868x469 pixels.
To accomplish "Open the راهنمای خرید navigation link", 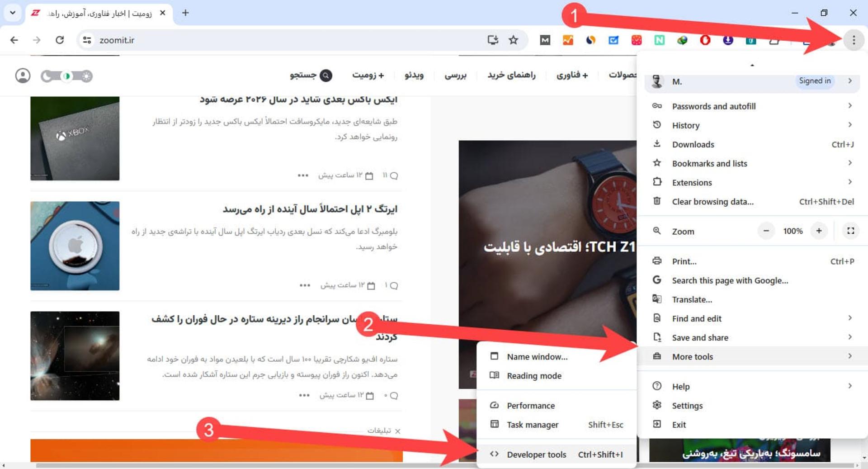I will click(511, 75).
